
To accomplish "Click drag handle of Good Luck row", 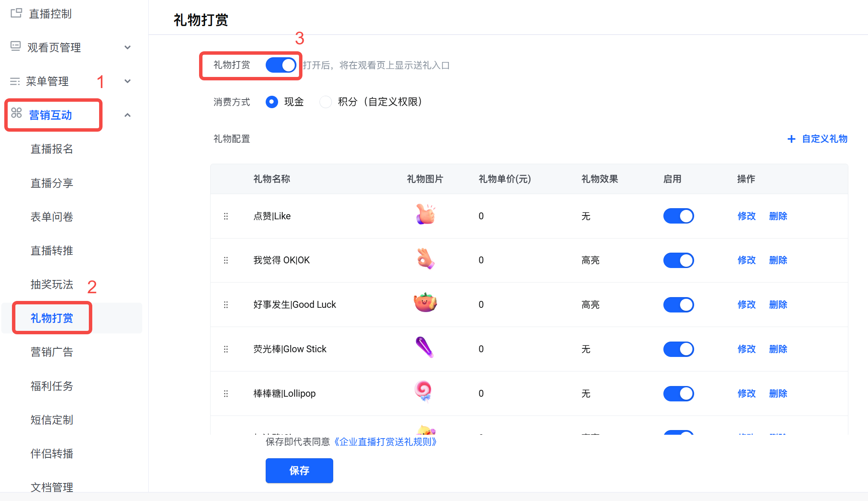I will (226, 305).
